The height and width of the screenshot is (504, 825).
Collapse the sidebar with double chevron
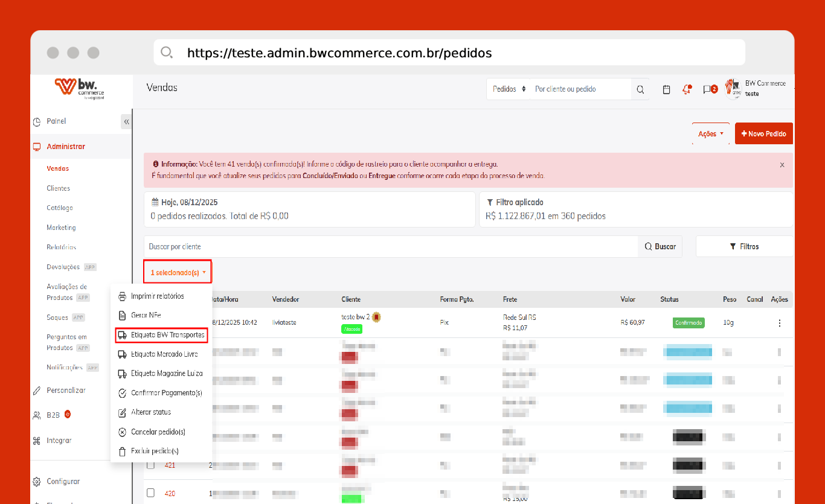click(126, 122)
